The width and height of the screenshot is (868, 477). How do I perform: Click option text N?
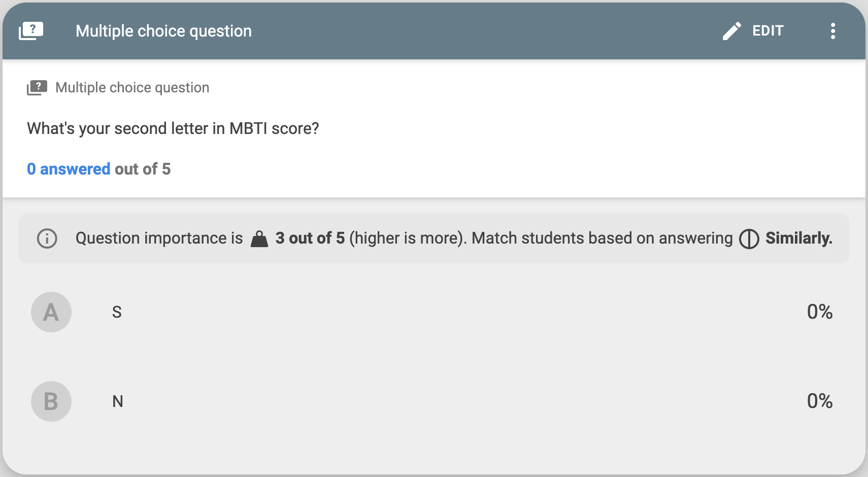(x=118, y=401)
